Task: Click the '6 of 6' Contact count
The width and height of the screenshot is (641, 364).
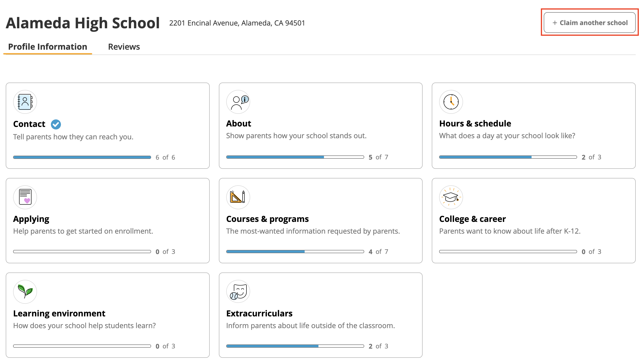Action: (165, 157)
